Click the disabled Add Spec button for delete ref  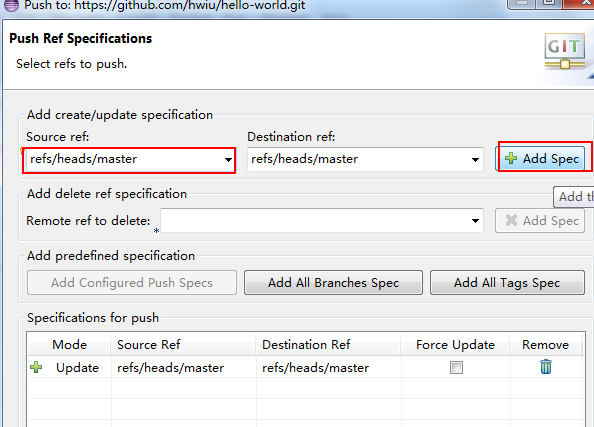(540, 221)
